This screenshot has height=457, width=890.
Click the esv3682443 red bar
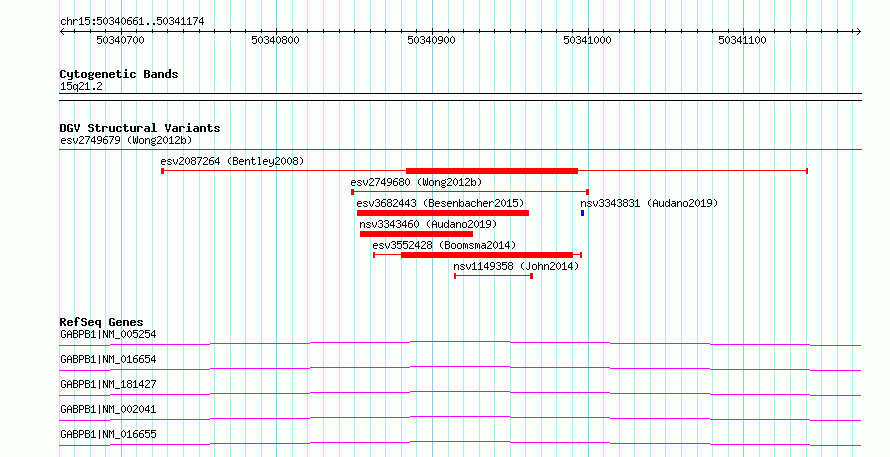pyautogui.click(x=443, y=213)
